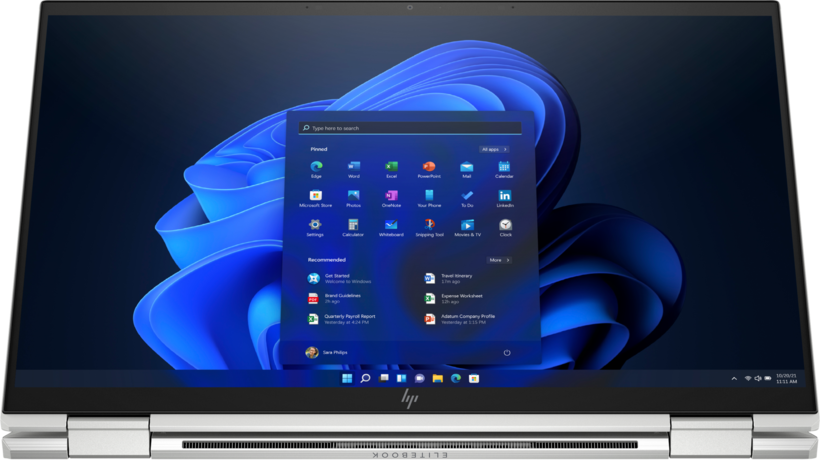Click the Sara Philips user account

click(330, 353)
